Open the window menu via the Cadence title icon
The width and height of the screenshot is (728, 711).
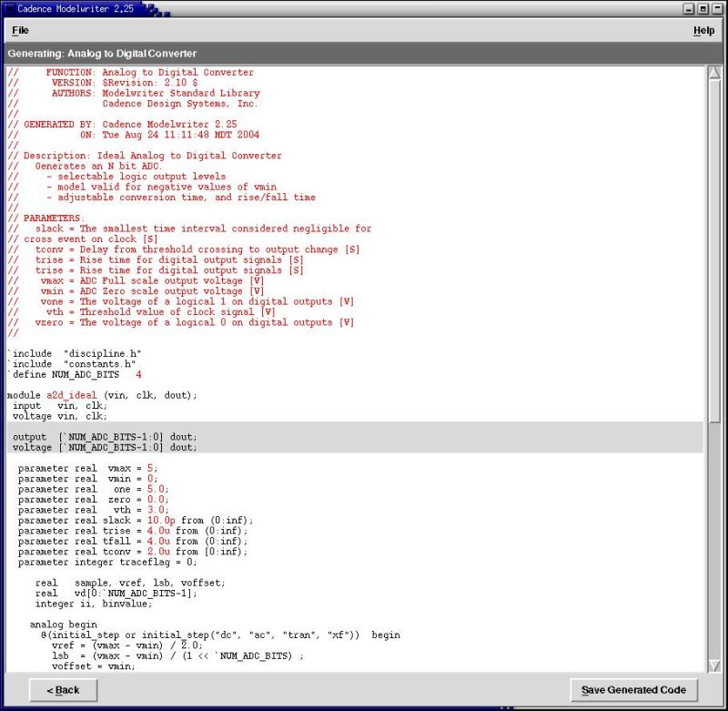coord(9,9)
